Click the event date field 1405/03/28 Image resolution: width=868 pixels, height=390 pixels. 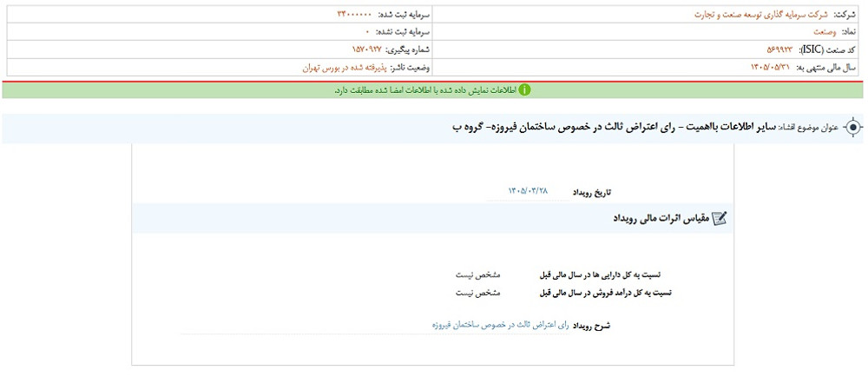(528, 190)
